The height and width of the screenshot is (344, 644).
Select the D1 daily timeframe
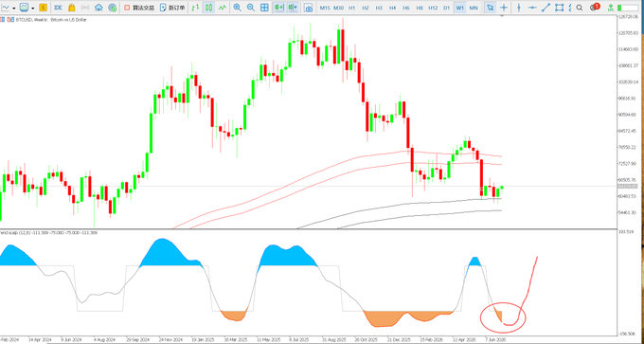coord(446,8)
